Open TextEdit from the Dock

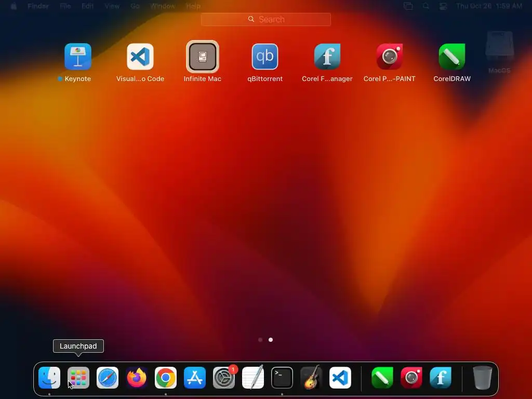point(253,378)
